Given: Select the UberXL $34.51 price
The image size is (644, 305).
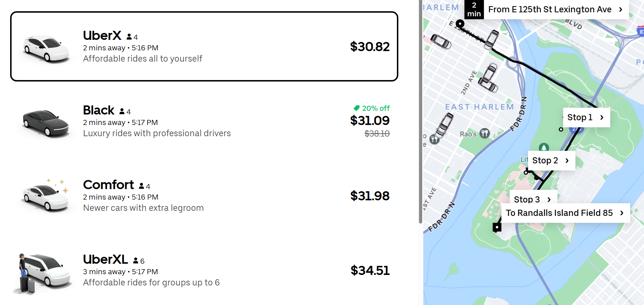Looking at the screenshot, I should click(x=370, y=271).
